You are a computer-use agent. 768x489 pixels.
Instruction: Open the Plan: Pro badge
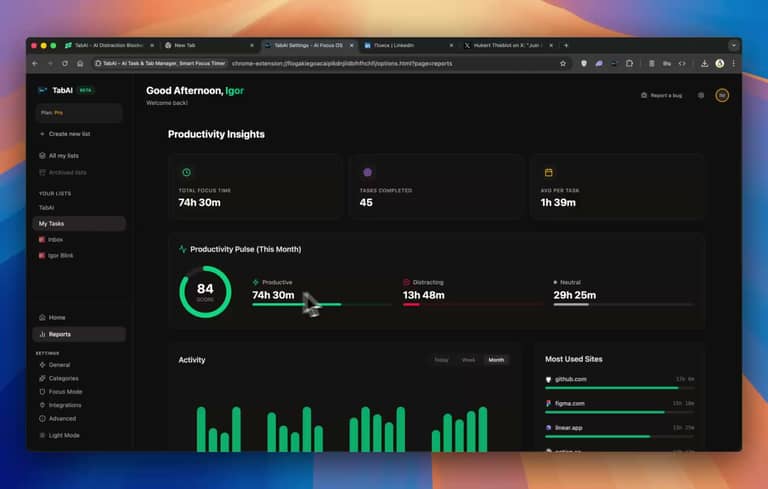[x=79, y=113]
